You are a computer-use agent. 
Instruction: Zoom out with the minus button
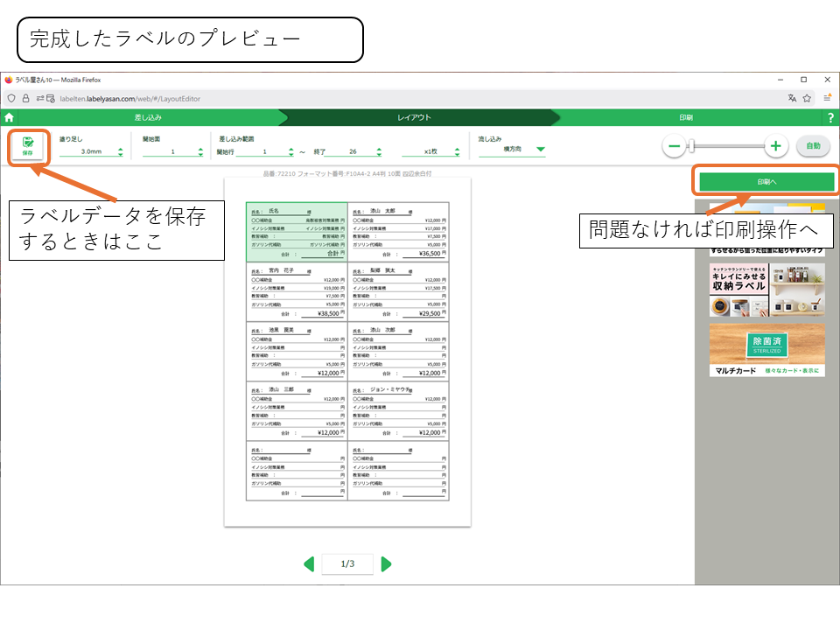tap(674, 146)
